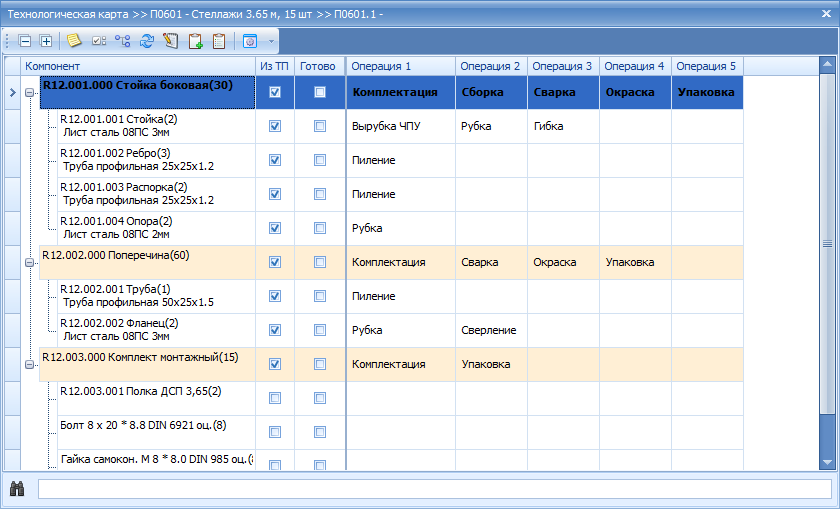Click the Вырубка ЧПУ operation cell
The width and height of the screenshot is (840, 509).
tap(401, 126)
